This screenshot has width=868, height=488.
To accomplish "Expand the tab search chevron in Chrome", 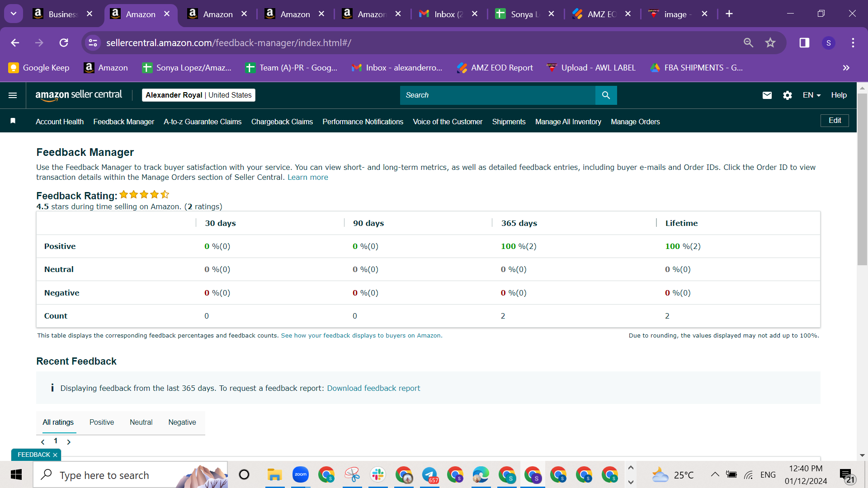I will point(14,14).
